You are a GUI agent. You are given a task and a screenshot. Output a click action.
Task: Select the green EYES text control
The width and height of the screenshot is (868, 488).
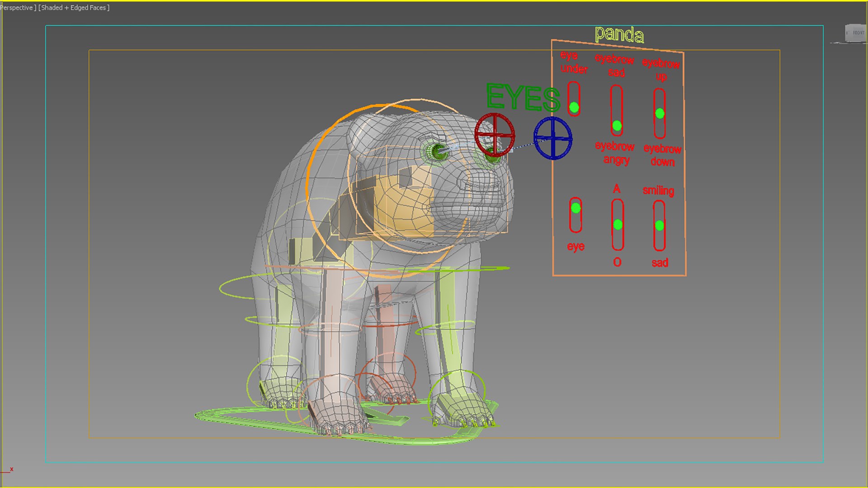point(523,98)
